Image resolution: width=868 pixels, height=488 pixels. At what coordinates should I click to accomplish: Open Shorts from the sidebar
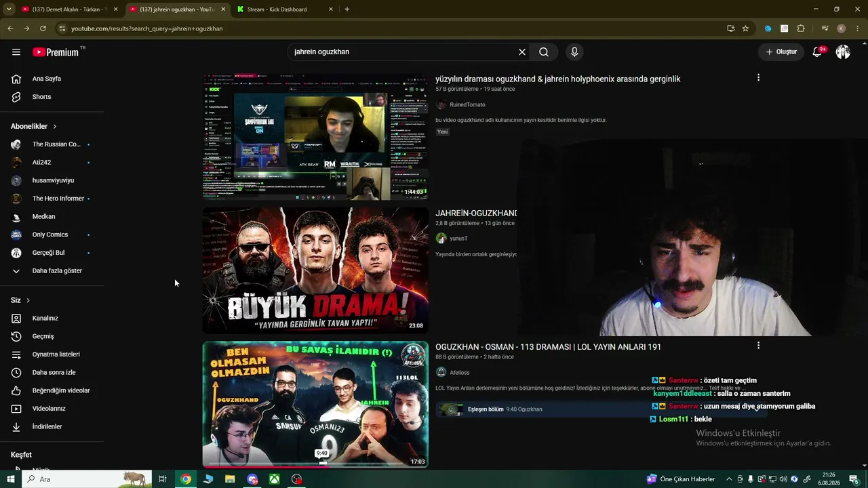(x=52, y=97)
